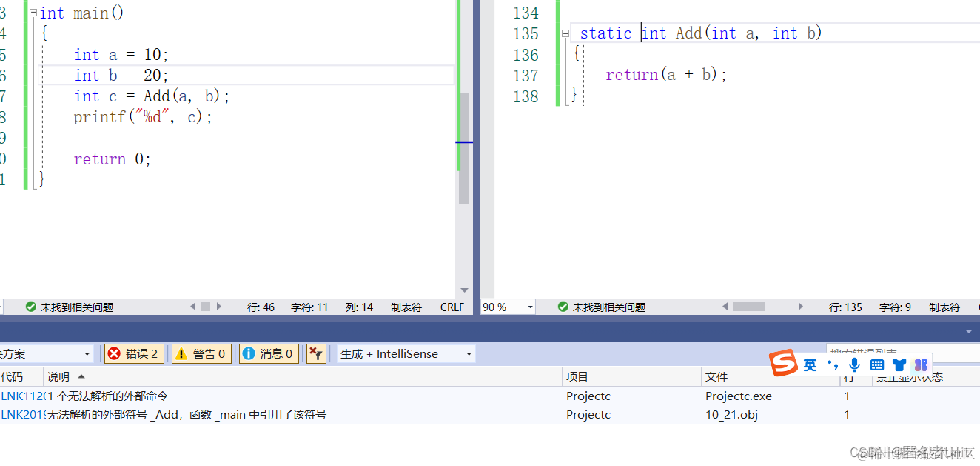Open the Sogou soft keyboard icon
Viewport: 980px width, 466px height.
pyautogui.click(x=877, y=365)
